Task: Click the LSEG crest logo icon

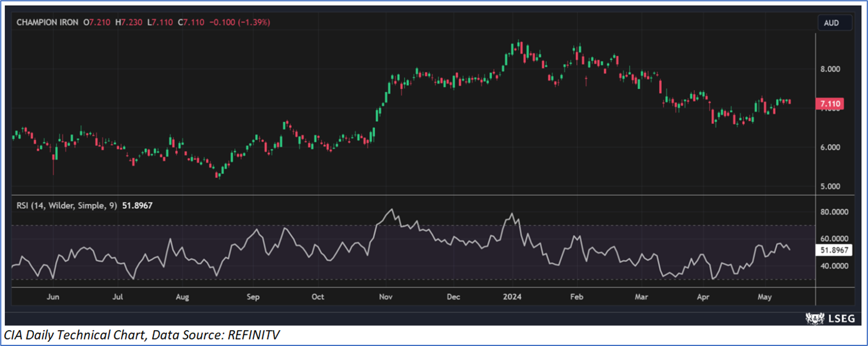Action: [816, 318]
